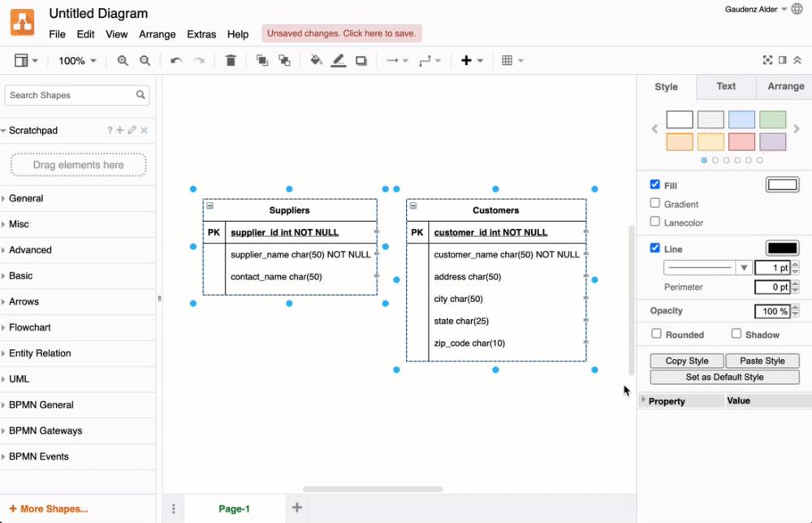Enable the Shadow checkbox

(736, 334)
